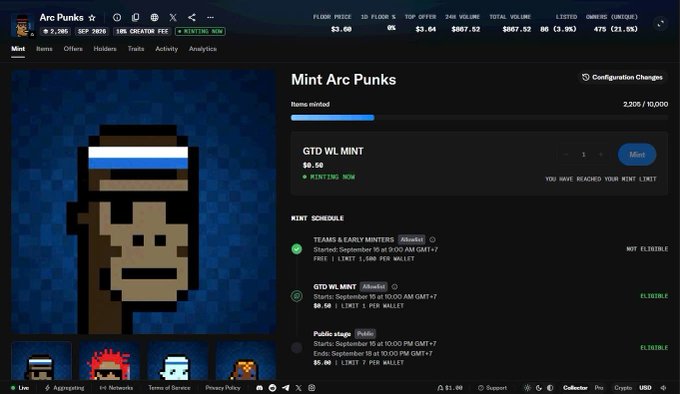Open the Telegram icon in footer

[285, 388]
